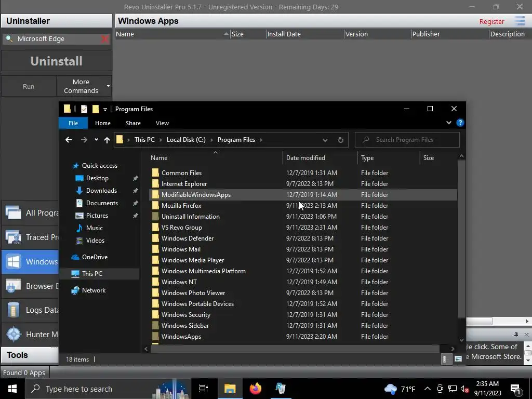Open the Share ribbon tab

(x=133, y=123)
